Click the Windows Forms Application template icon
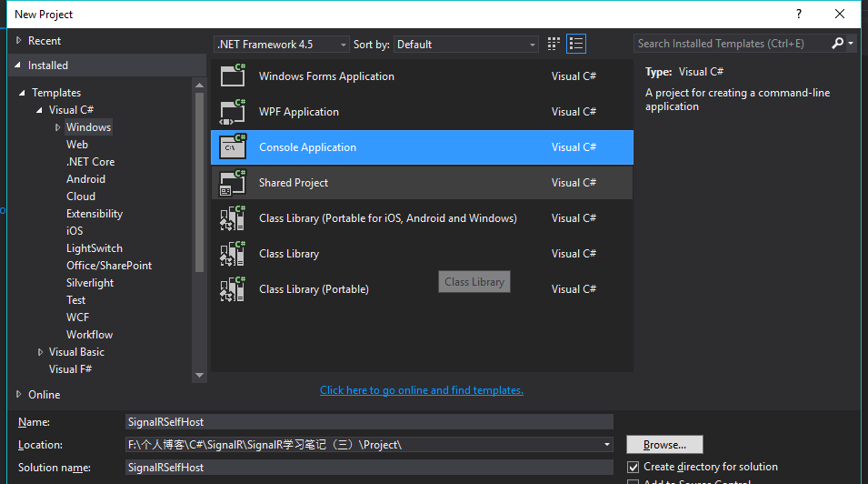 tap(233, 76)
